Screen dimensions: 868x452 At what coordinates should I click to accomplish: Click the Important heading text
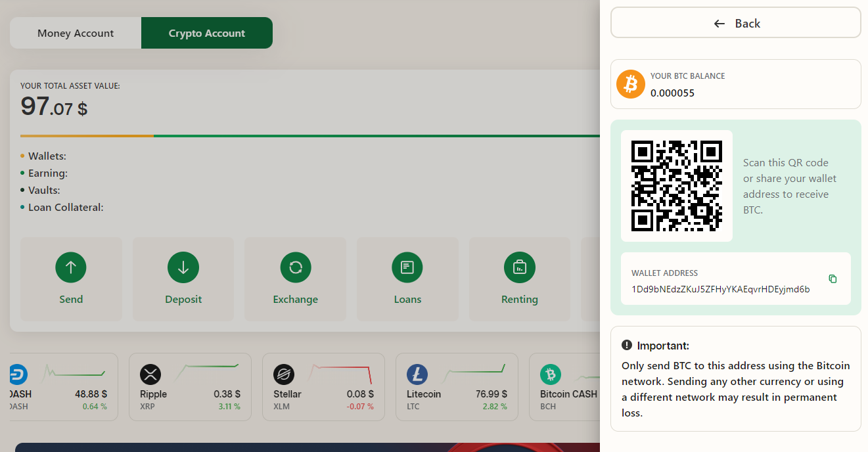tap(663, 346)
